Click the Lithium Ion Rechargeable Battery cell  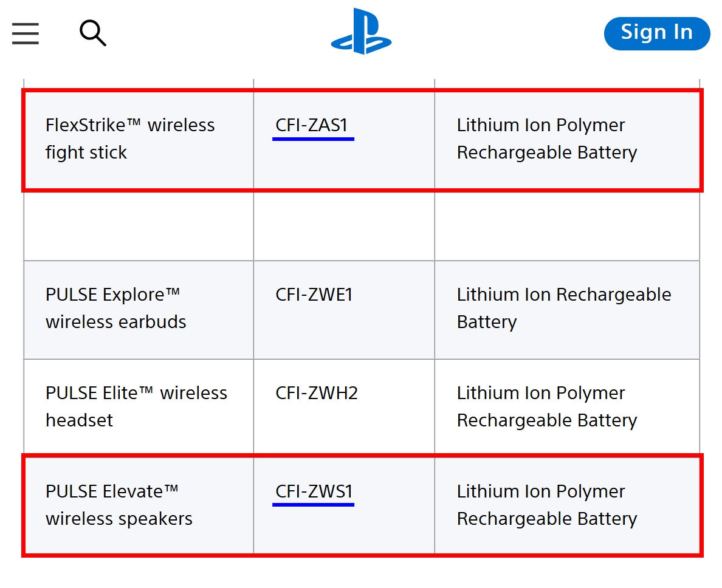pos(564,308)
